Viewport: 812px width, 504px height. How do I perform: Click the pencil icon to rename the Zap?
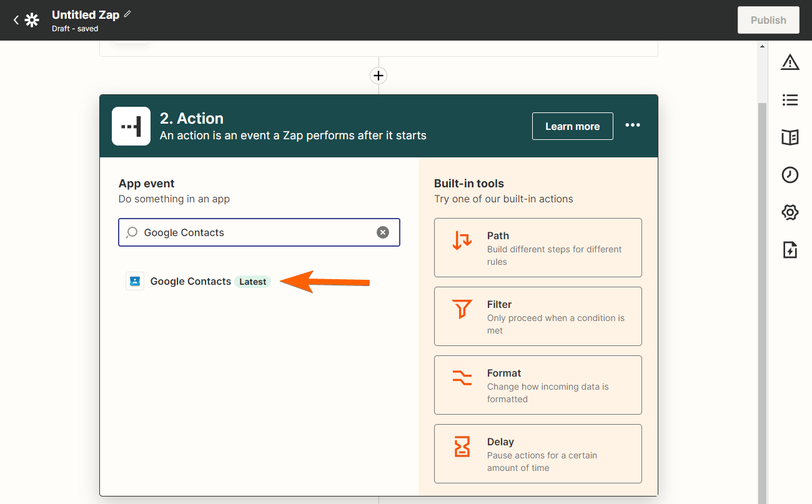click(127, 14)
